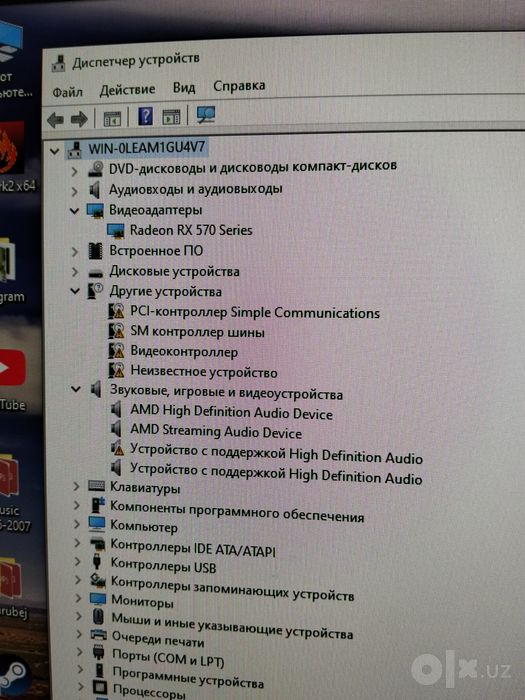Collapse the WIN-0LEAM1GU4V7 root node

click(x=54, y=151)
